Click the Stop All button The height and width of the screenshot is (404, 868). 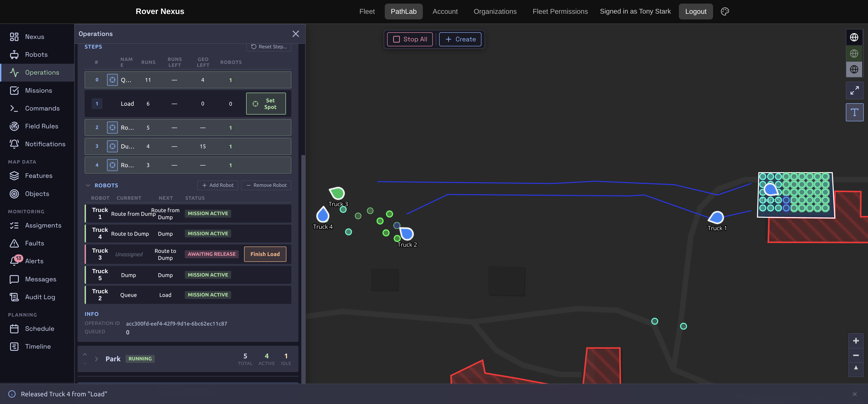(x=410, y=39)
